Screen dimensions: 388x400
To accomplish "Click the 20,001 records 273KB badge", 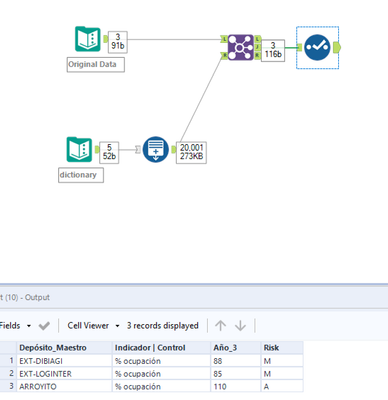I will (191, 152).
